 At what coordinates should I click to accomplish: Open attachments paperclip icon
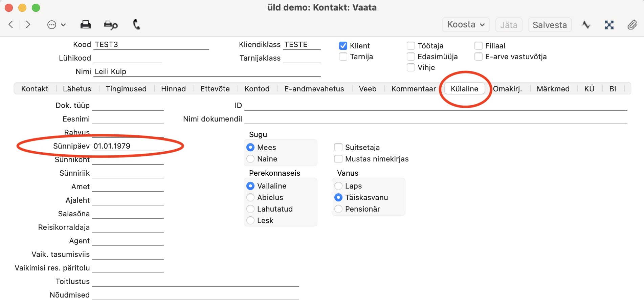(632, 25)
